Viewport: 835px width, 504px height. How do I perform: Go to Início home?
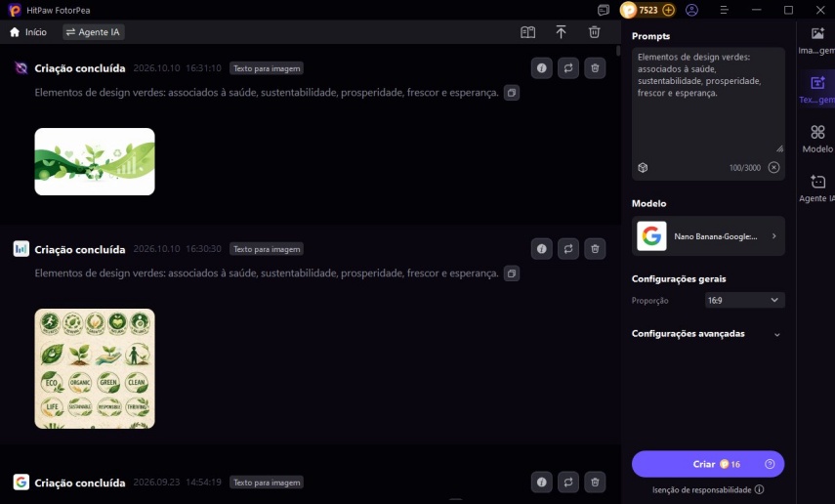point(28,32)
